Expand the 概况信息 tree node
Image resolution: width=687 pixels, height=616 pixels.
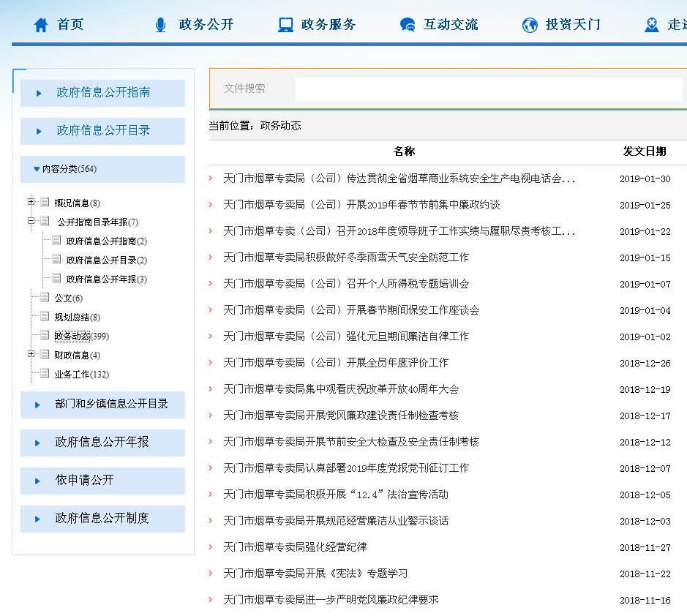(x=31, y=202)
